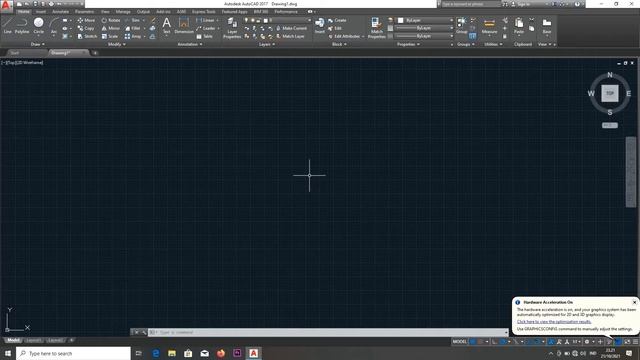Click Match Layer button
640x360 pixels.
tap(291, 36)
